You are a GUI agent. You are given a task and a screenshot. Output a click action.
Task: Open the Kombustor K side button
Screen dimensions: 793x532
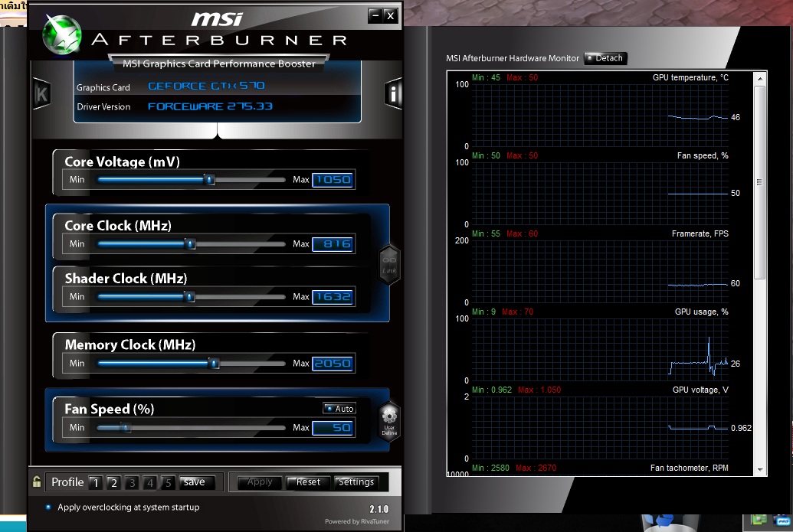[41, 94]
